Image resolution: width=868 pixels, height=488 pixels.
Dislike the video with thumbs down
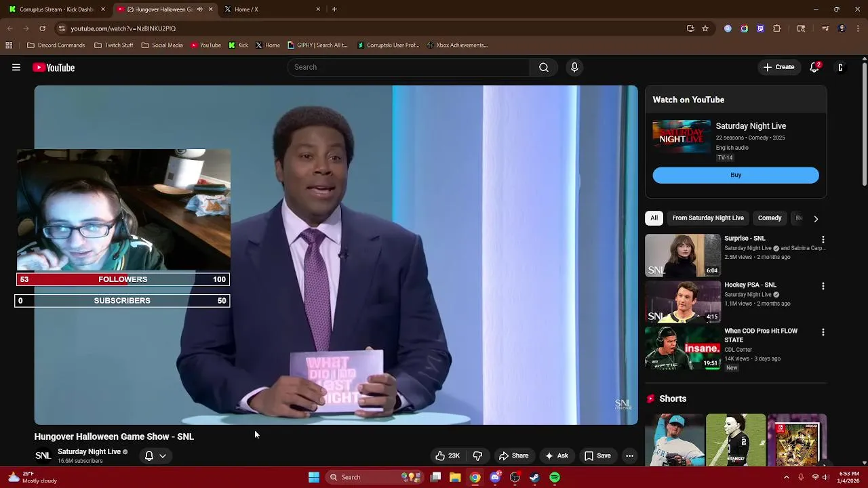[477, 455]
